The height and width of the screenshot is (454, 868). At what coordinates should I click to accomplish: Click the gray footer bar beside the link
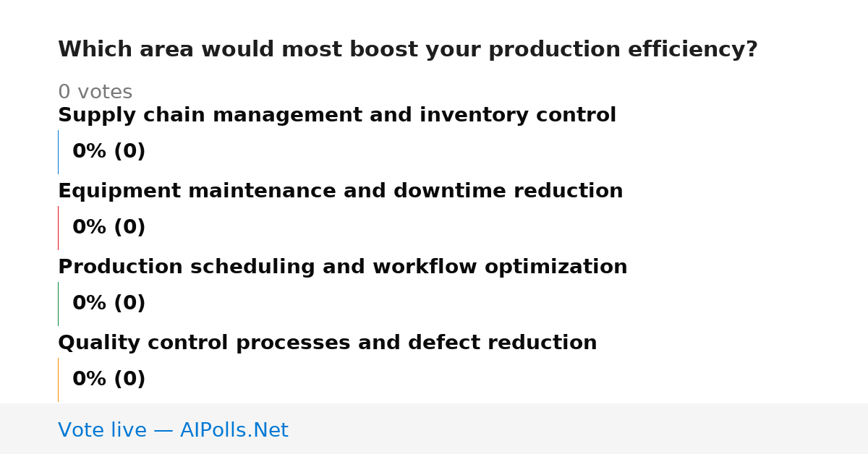click(579, 429)
